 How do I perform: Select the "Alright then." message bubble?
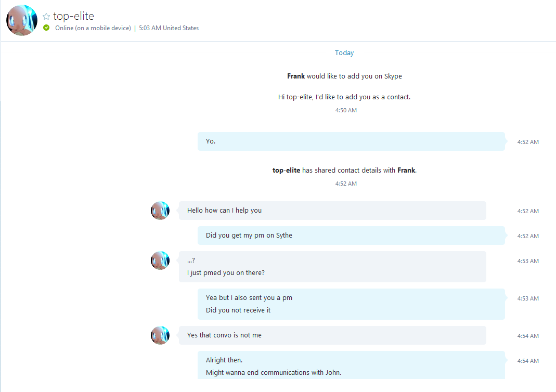pos(351,365)
